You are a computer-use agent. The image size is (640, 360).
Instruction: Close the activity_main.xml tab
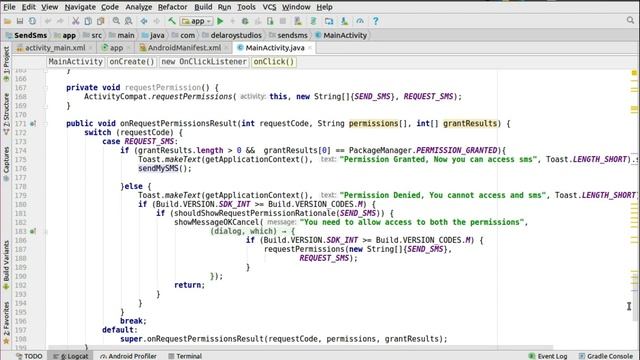[x=91, y=48]
